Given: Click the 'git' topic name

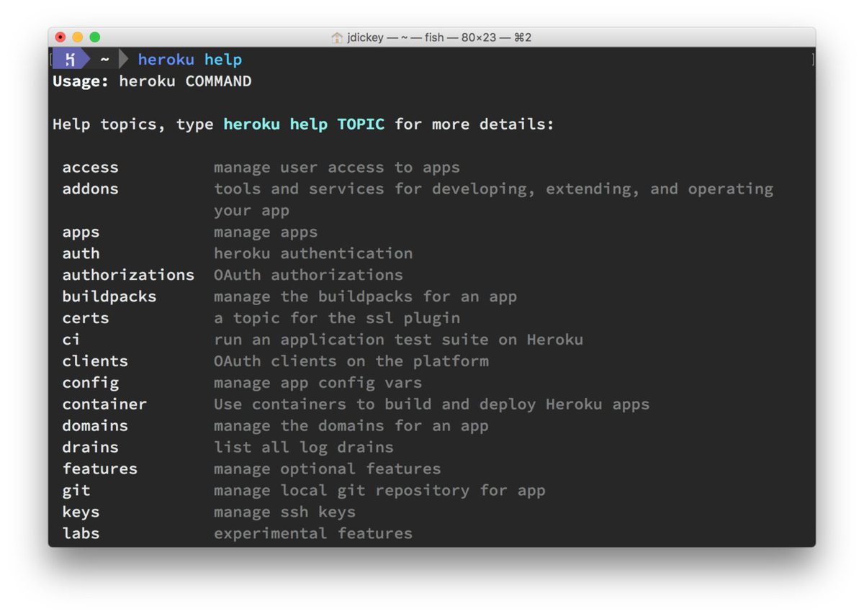Looking at the screenshot, I should tap(76, 491).
